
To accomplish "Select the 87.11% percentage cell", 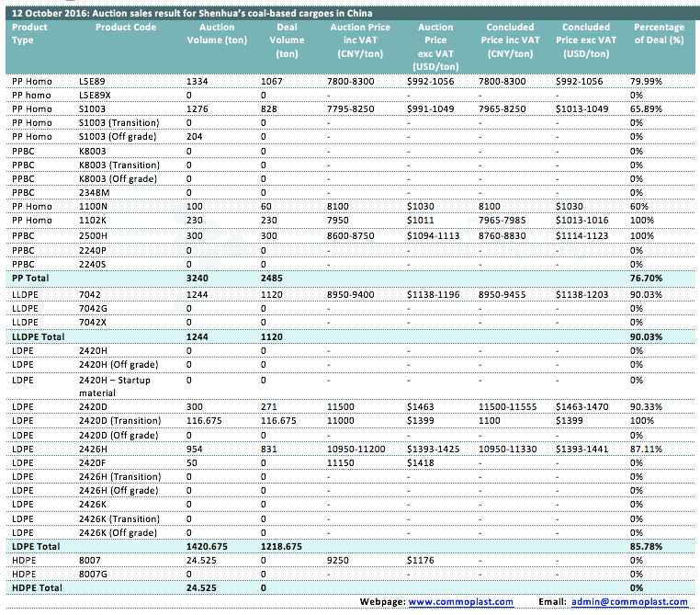I will [646, 450].
